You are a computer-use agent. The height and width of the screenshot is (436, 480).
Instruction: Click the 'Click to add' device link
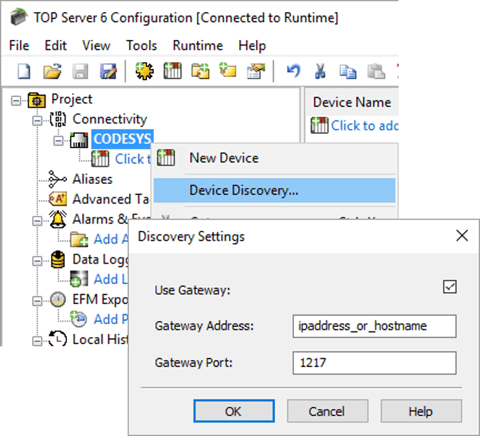pyautogui.click(x=365, y=126)
